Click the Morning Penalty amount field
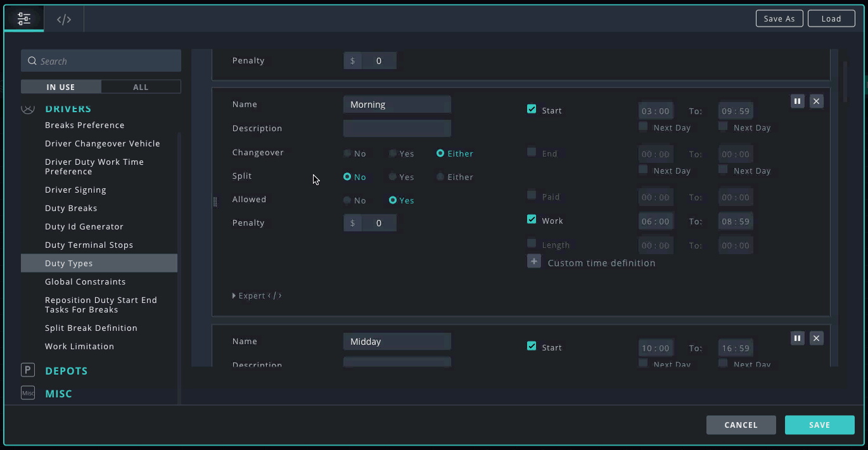868x450 pixels. pos(379,223)
